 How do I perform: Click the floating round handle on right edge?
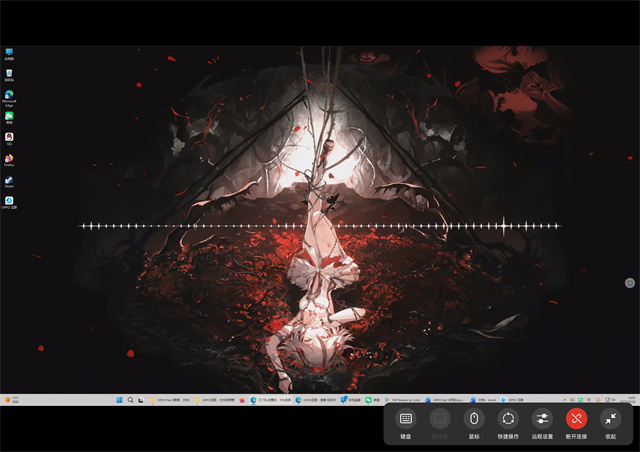click(x=630, y=284)
